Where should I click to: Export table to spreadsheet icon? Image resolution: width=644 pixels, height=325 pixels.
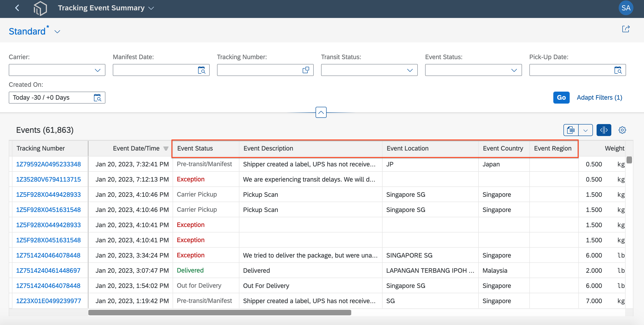tap(571, 130)
